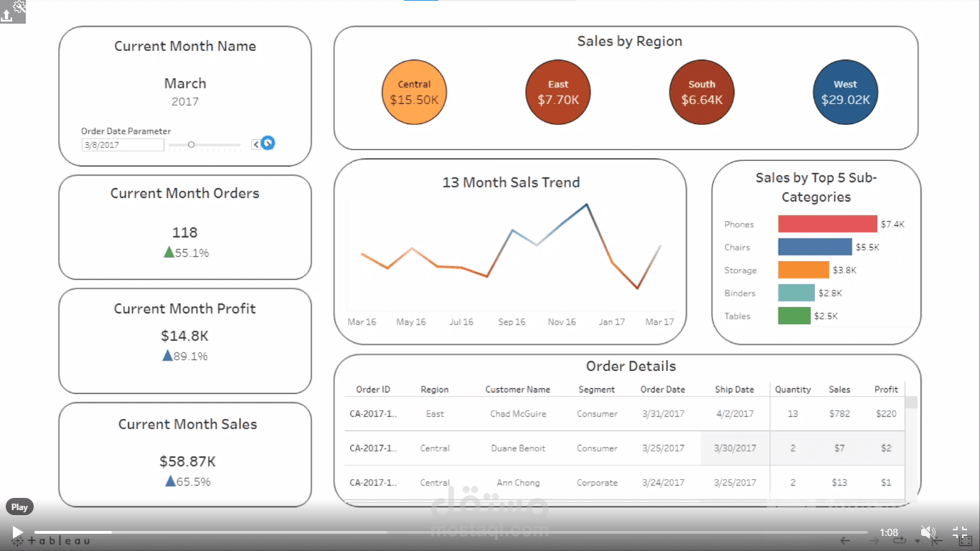Click the Chairs bar in sub-category chart
The height and width of the screenshot is (551, 980).
(815, 247)
